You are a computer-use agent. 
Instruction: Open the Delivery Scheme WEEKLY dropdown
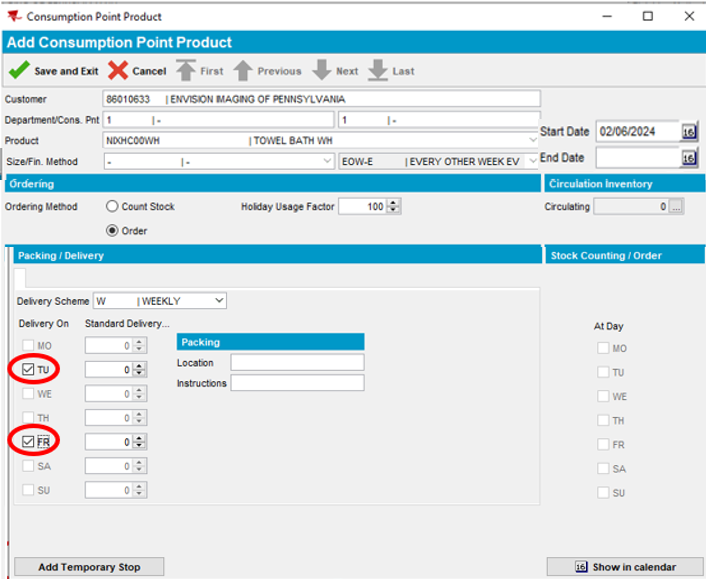point(219,301)
